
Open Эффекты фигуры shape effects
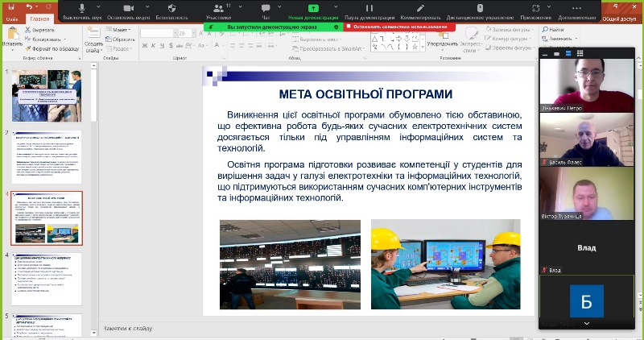point(510,48)
